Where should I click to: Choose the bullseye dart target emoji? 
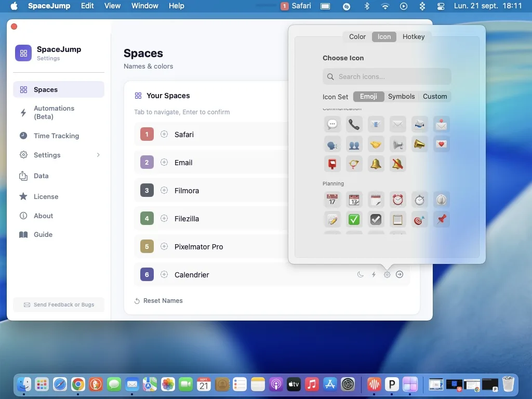[x=419, y=220]
